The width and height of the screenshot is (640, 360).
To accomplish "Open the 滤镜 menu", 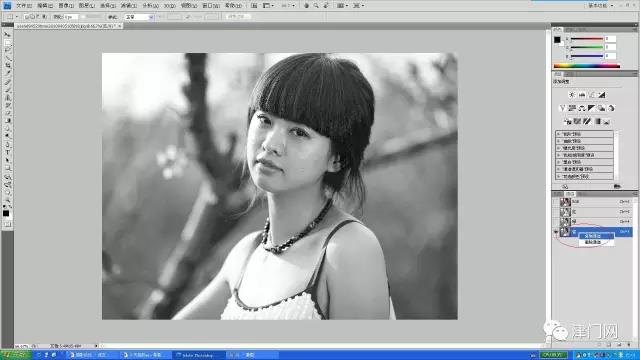I will point(129,6).
